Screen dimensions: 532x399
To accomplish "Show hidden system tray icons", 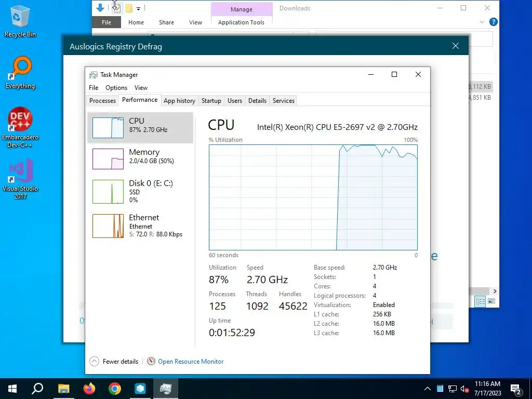I will coord(428,389).
